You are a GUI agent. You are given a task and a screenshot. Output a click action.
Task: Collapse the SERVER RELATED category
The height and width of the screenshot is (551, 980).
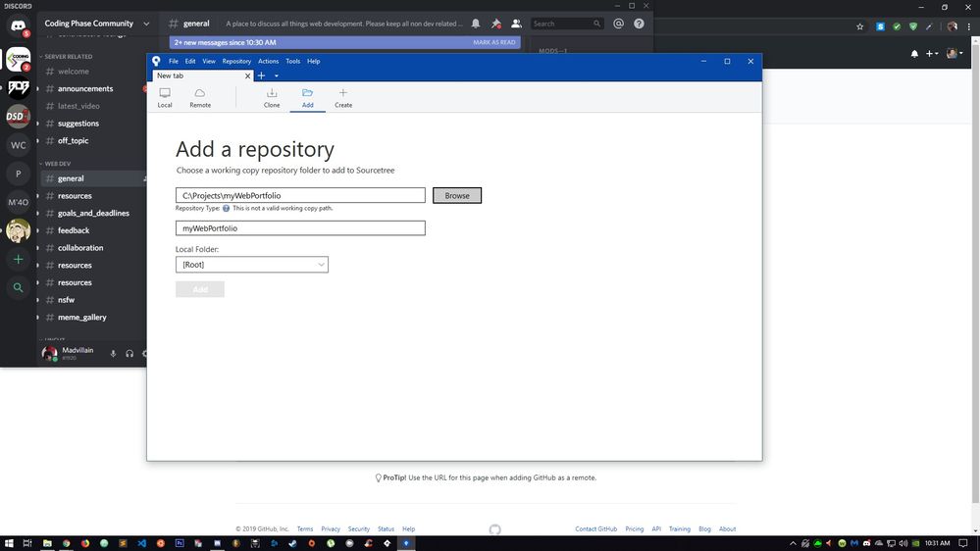(x=68, y=56)
